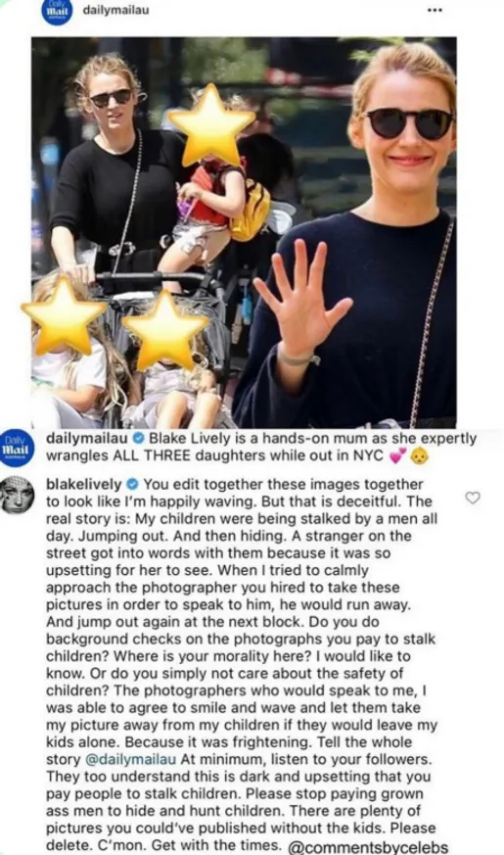Click the stroller photo on the left
The image size is (504, 855).
[x=132, y=233]
